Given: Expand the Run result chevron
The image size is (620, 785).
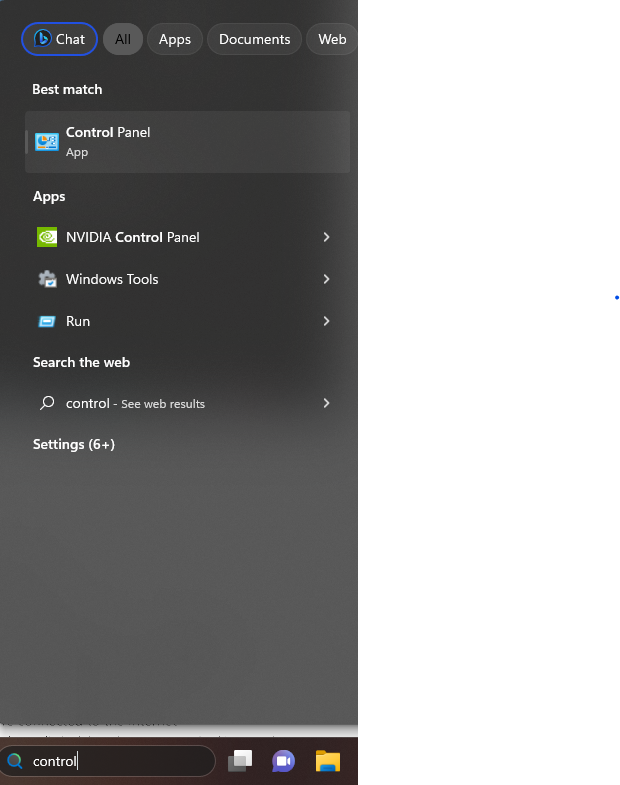Looking at the screenshot, I should coord(326,321).
